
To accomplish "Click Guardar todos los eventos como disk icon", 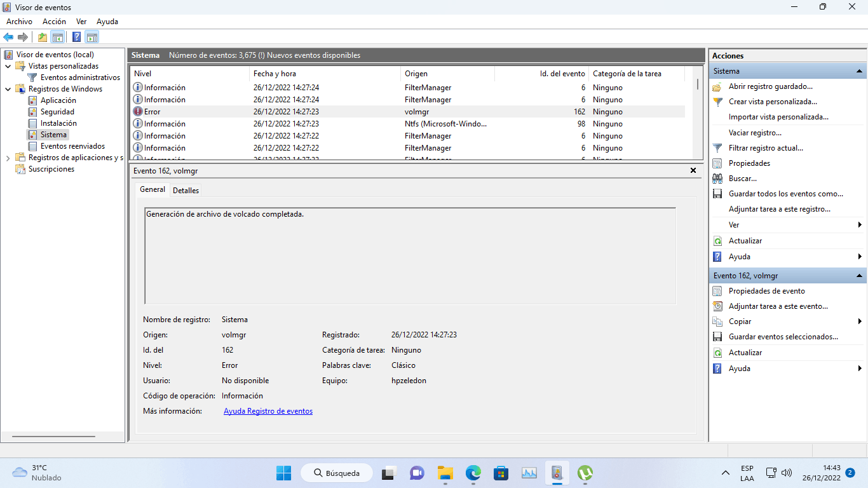I will pos(717,194).
